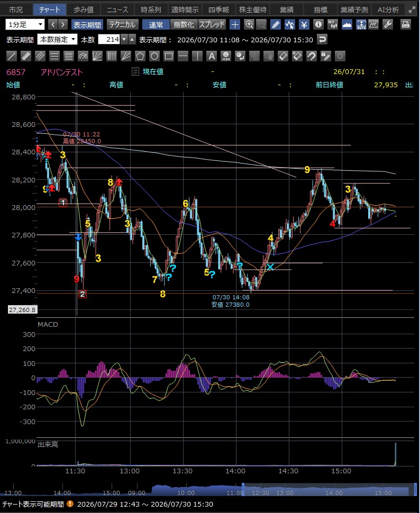Viewport: 420px width, 513px height.
Task: Switch to the 時系列 tab
Action: click(x=151, y=10)
